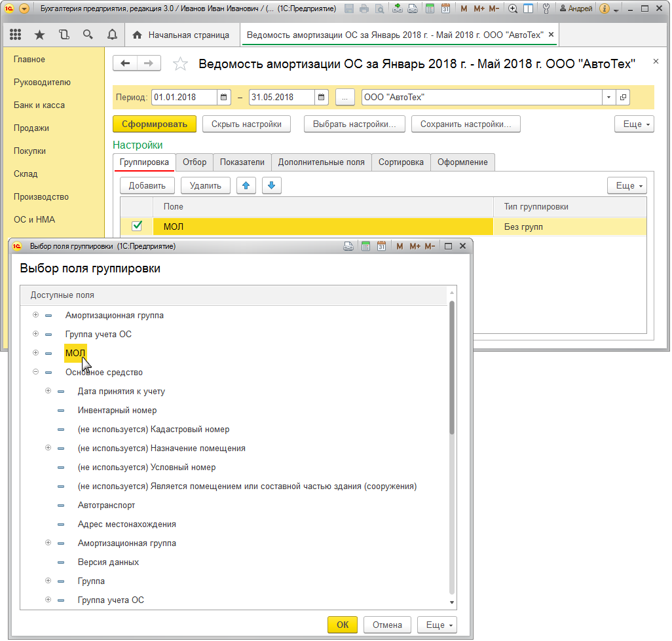Expand the Дата принятия к учету node
672x641 pixels.
48,391
